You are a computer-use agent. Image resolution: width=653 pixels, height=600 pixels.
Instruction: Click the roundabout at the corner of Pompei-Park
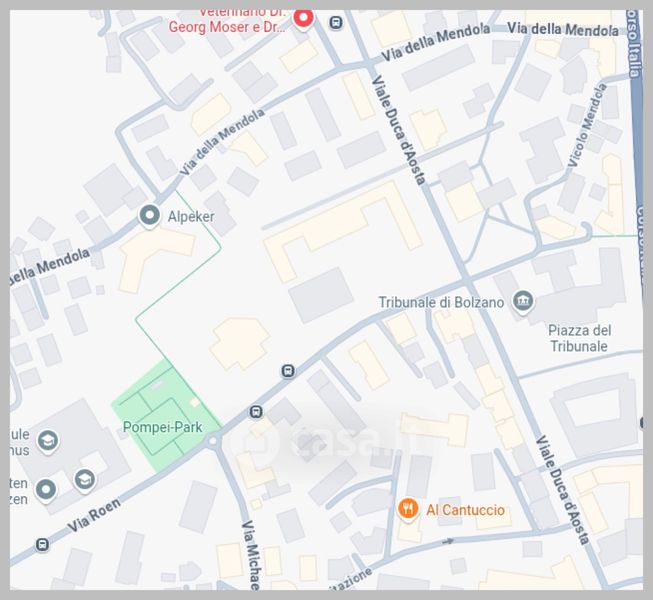tap(213, 440)
